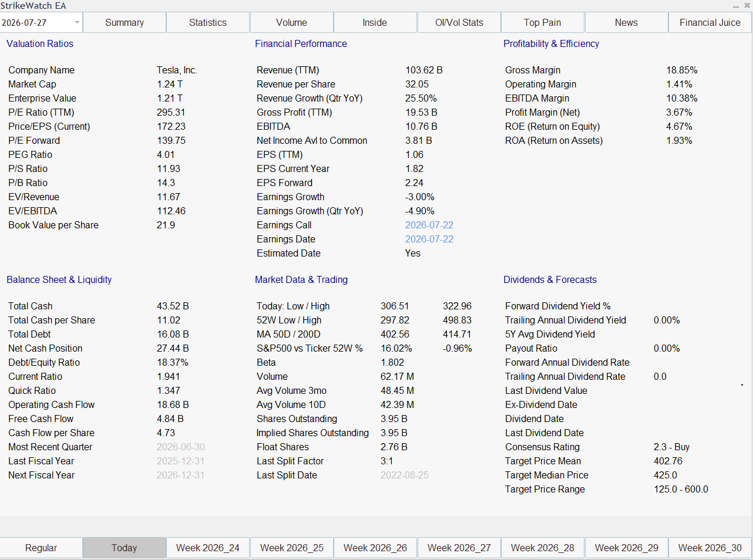Click the Earnings Date value 2026-07-22
Screen dimensions: 753x560
(429, 239)
